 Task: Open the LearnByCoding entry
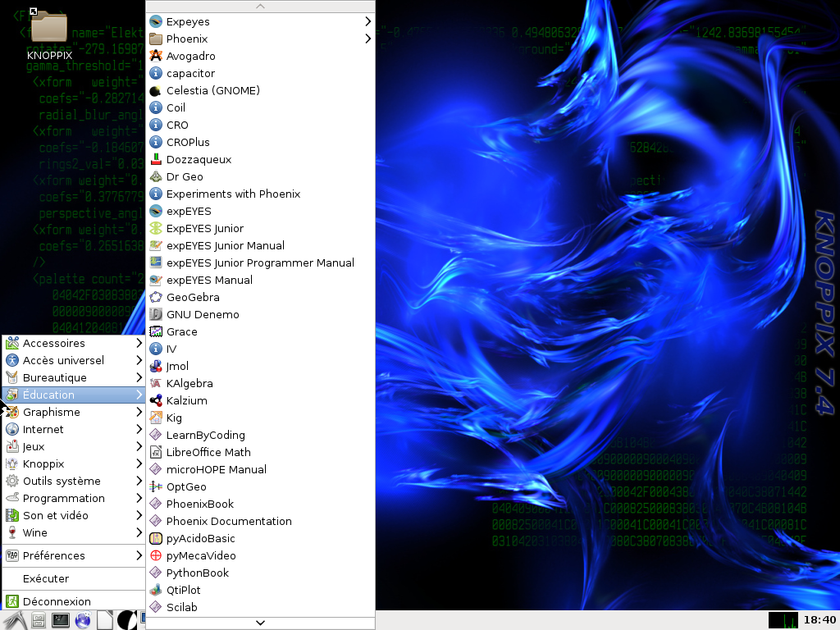coord(260,435)
